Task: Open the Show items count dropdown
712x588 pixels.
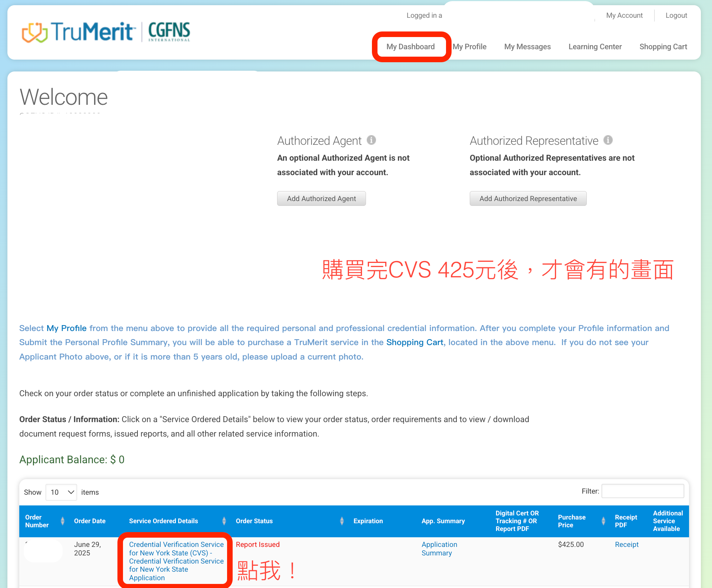Action: pyautogui.click(x=61, y=492)
